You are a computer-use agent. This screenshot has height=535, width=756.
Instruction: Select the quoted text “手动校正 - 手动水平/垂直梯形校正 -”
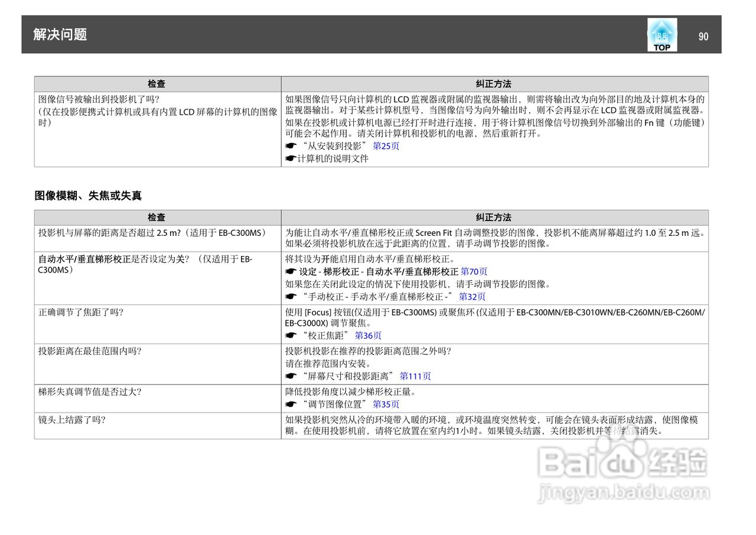(x=377, y=297)
